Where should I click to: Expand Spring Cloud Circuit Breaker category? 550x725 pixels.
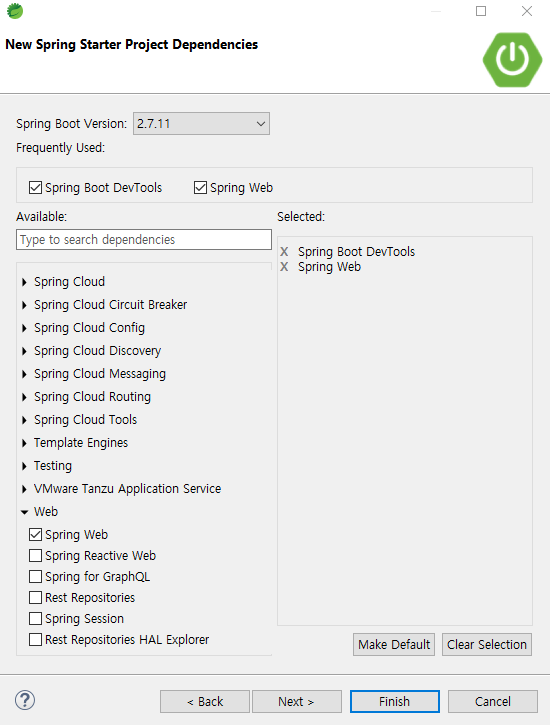coord(24,305)
